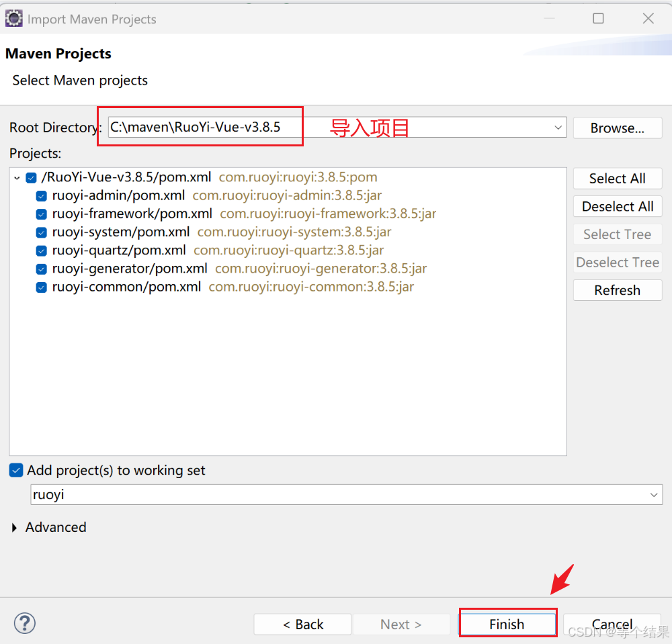Click the Root Directory path field

tap(337, 127)
